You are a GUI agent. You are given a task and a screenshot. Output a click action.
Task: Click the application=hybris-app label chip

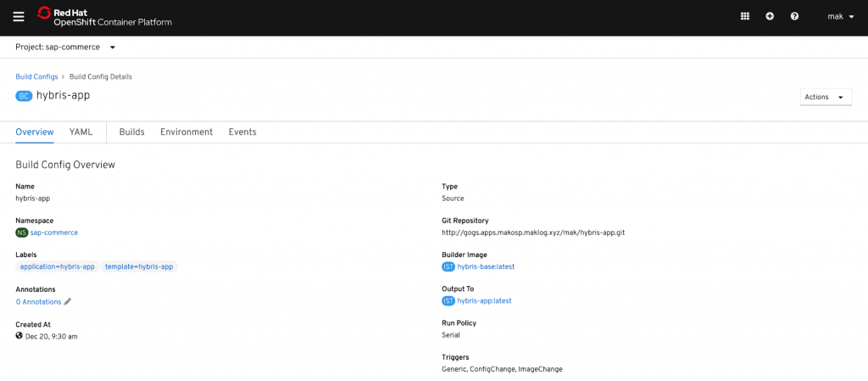coord(57,266)
